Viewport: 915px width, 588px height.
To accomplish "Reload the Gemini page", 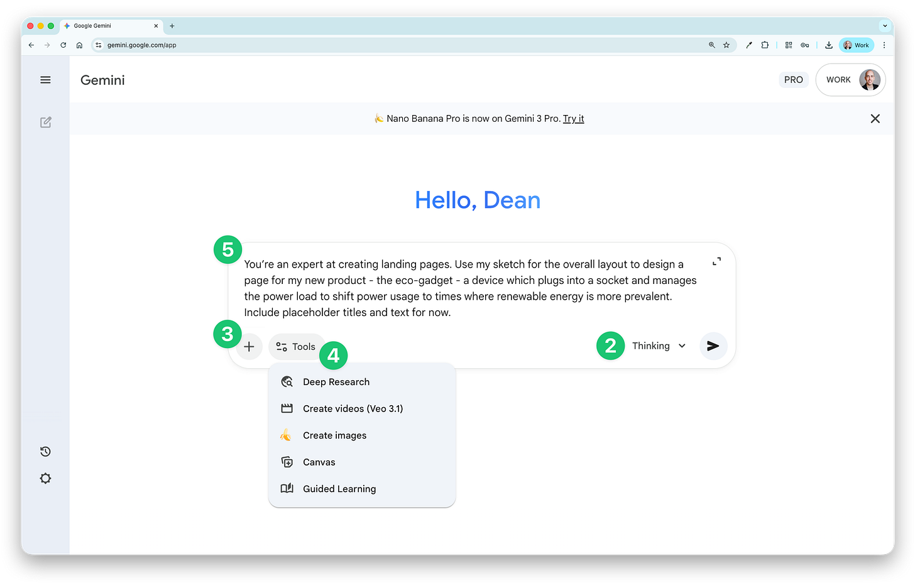I will 63,45.
